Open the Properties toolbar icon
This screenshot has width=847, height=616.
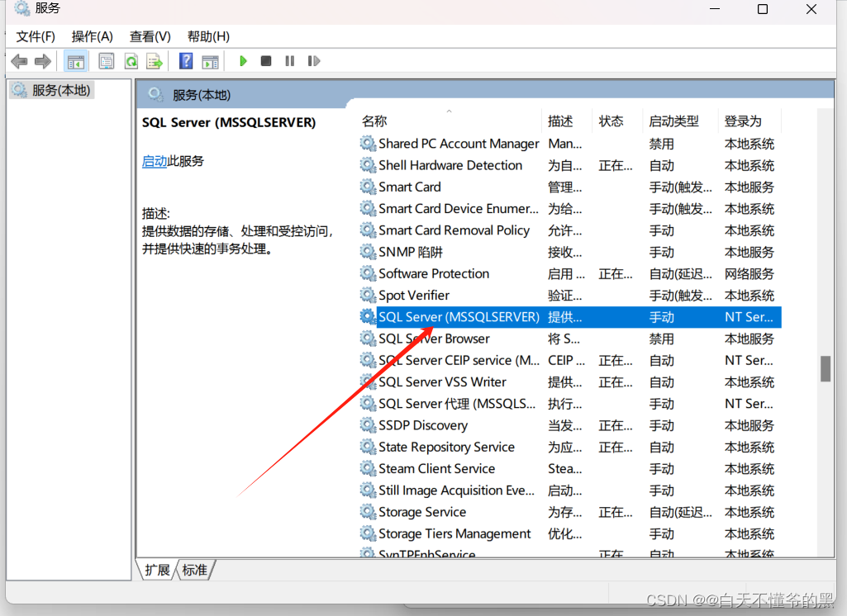(x=107, y=62)
